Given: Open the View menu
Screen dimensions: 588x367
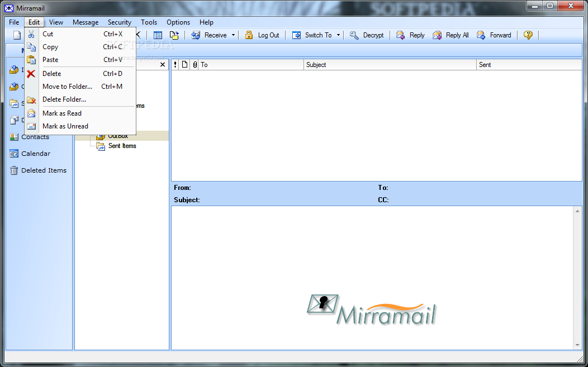Looking at the screenshot, I should click(56, 22).
